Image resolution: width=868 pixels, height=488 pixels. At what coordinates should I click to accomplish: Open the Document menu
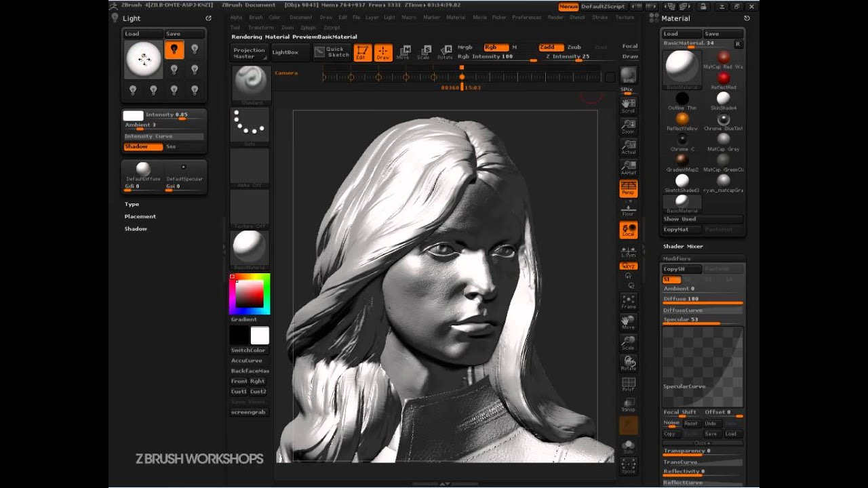coord(301,18)
